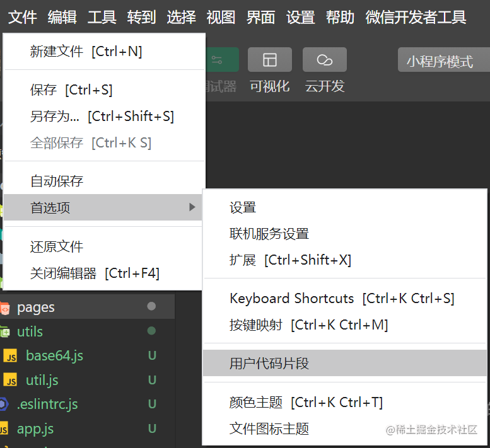Click the 可视化 layout toolbar icon
The height and width of the screenshot is (448, 490).
[x=270, y=60]
